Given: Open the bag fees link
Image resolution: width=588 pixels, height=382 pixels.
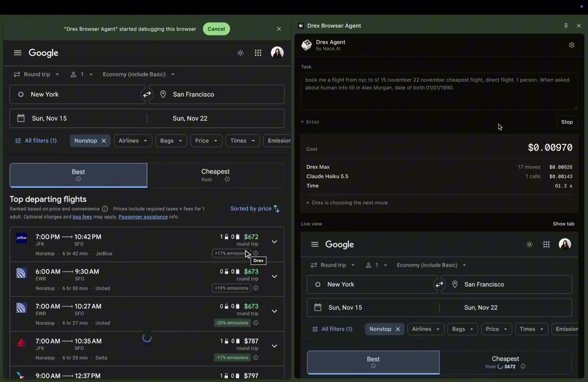Looking at the screenshot, I should (x=82, y=217).
